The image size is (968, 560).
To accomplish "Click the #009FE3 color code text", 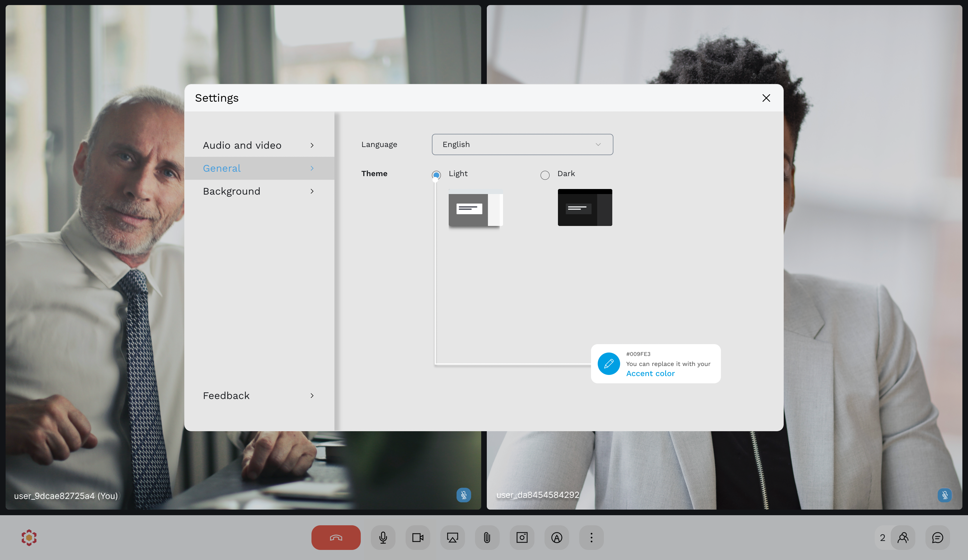I will click(x=638, y=354).
